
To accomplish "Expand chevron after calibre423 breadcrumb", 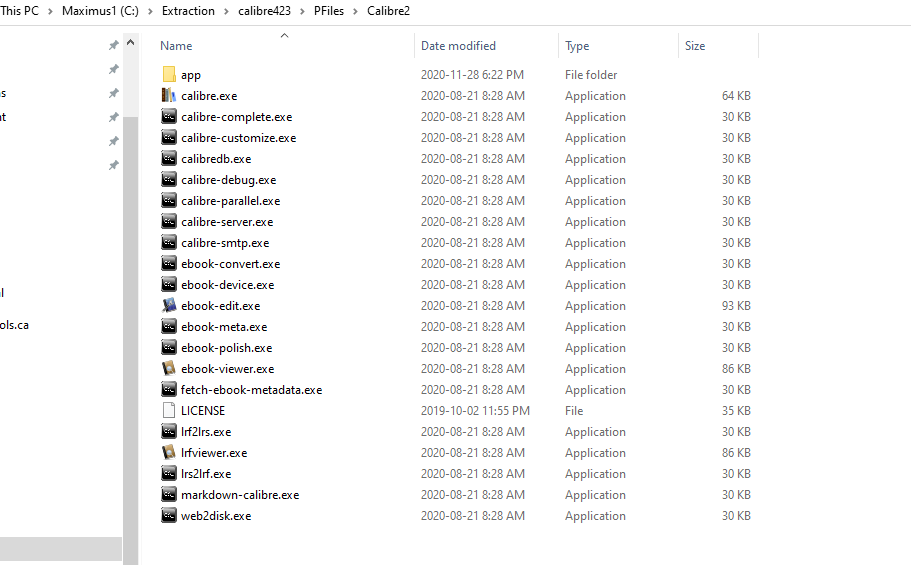I will tap(302, 11).
